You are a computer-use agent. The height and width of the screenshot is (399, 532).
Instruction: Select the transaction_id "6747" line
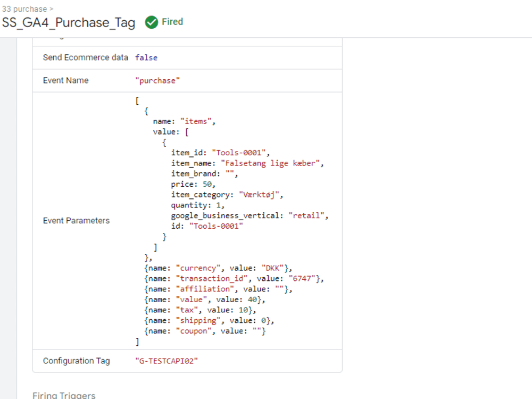click(234, 279)
